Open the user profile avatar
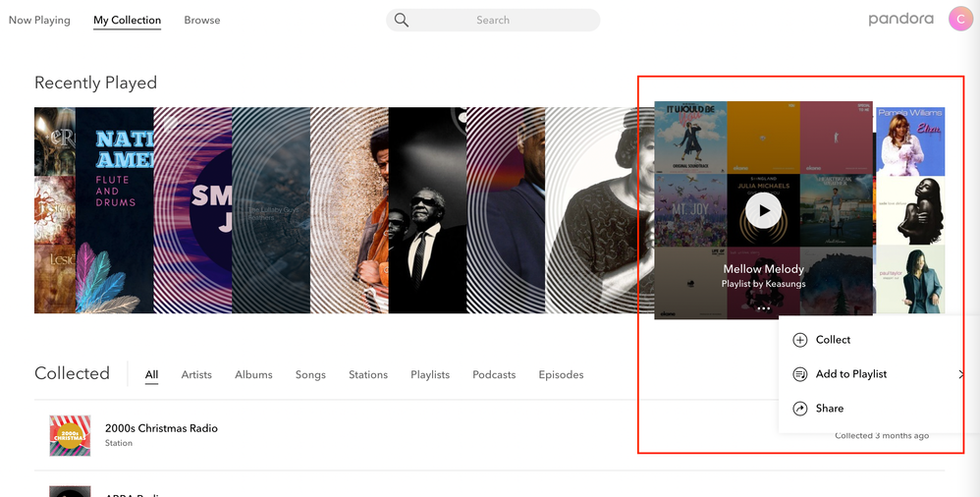 959,19
